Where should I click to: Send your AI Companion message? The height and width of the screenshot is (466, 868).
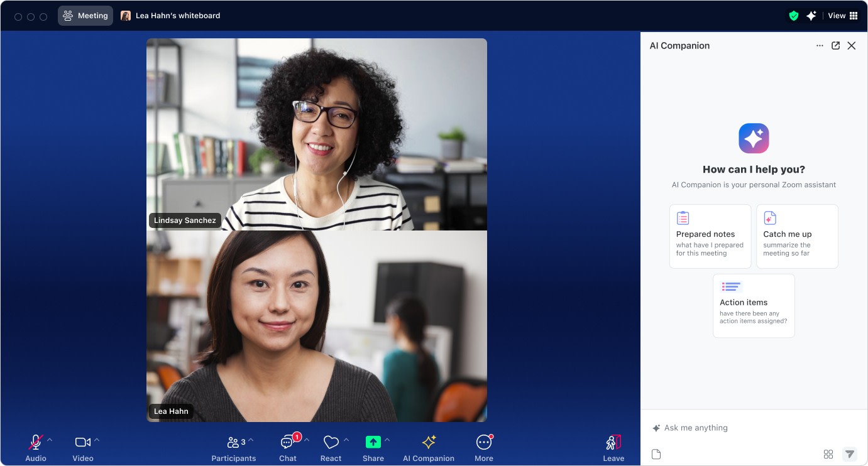point(850,453)
